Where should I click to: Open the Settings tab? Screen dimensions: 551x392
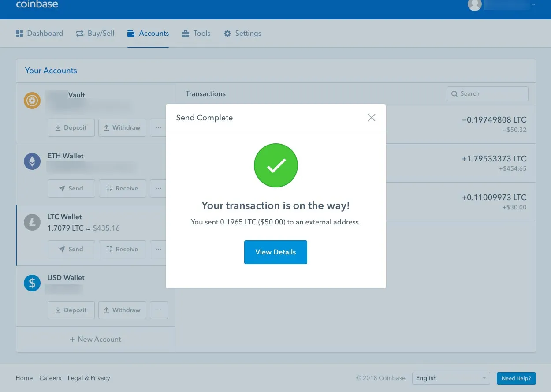[242, 33]
